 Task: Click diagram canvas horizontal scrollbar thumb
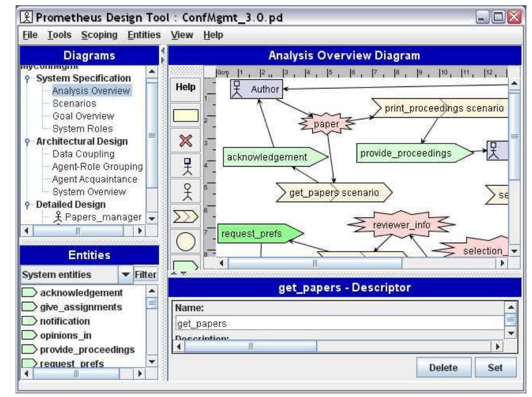(x=315, y=263)
